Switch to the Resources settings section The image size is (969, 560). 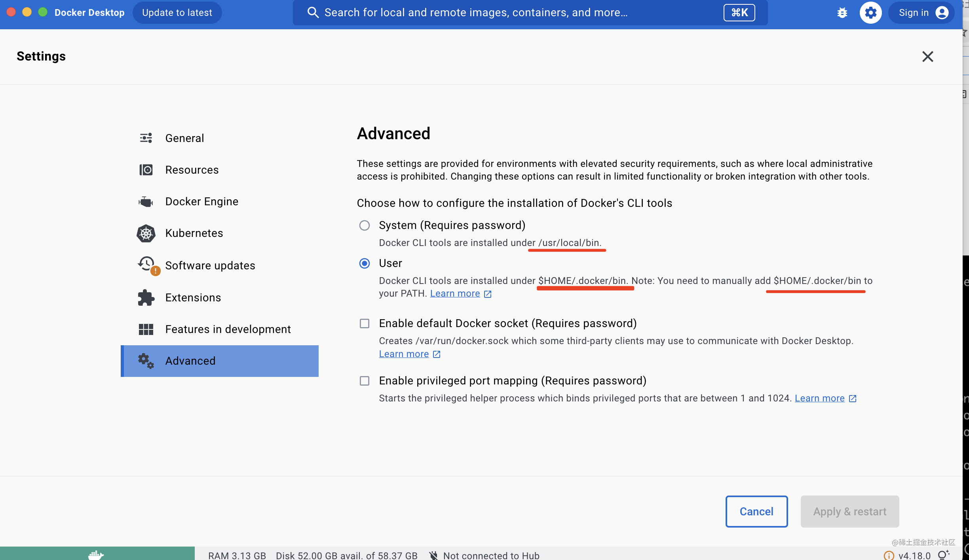point(192,170)
